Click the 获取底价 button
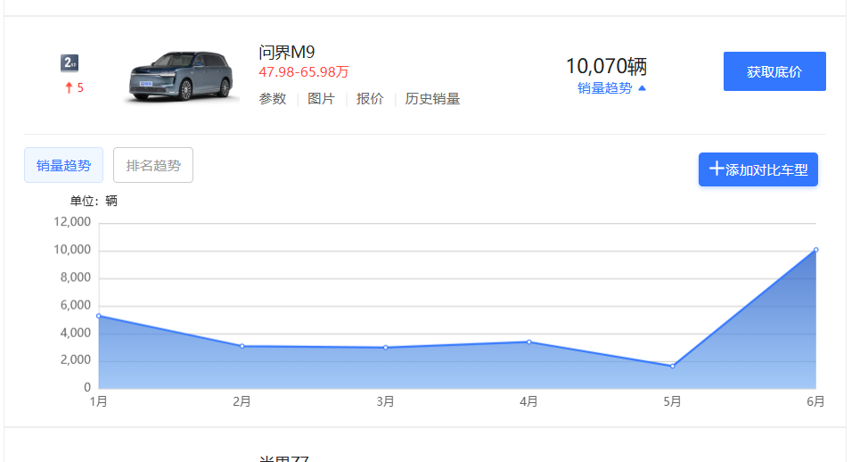The height and width of the screenshot is (462, 868). click(x=774, y=71)
